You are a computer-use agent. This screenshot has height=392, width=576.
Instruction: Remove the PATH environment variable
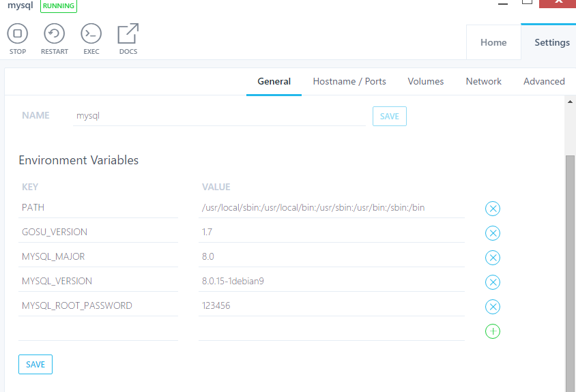pyautogui.click(x=493, y=209)
